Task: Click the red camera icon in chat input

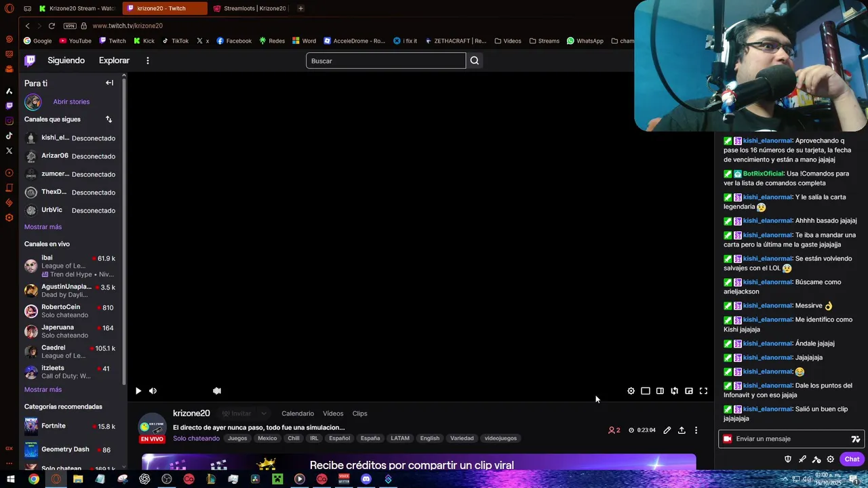Action: tap(728, 439)
